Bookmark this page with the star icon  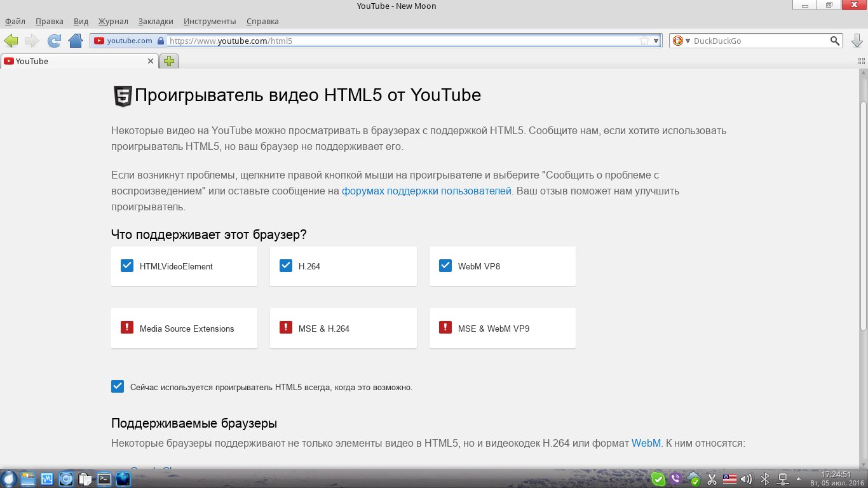[x=644, y=41]
